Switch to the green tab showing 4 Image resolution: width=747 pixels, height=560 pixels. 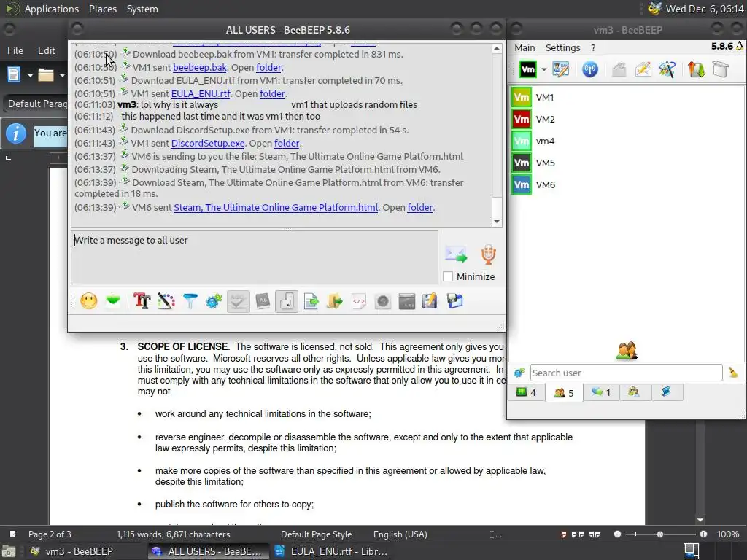(x=526, y=392)
